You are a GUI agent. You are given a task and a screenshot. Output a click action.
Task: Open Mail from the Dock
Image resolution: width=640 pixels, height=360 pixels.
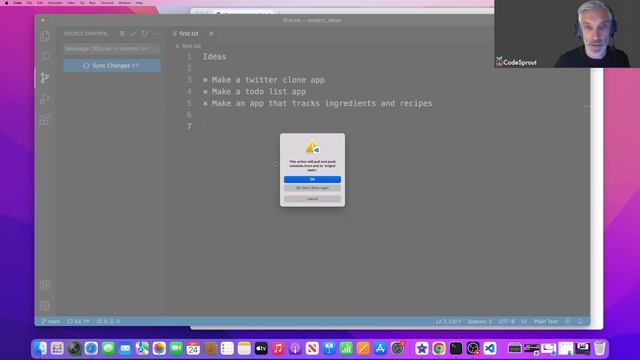[125, 348]
